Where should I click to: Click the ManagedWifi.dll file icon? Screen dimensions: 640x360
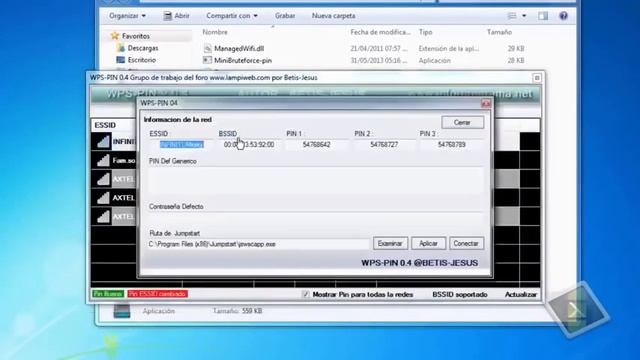(x=207, y=48)
